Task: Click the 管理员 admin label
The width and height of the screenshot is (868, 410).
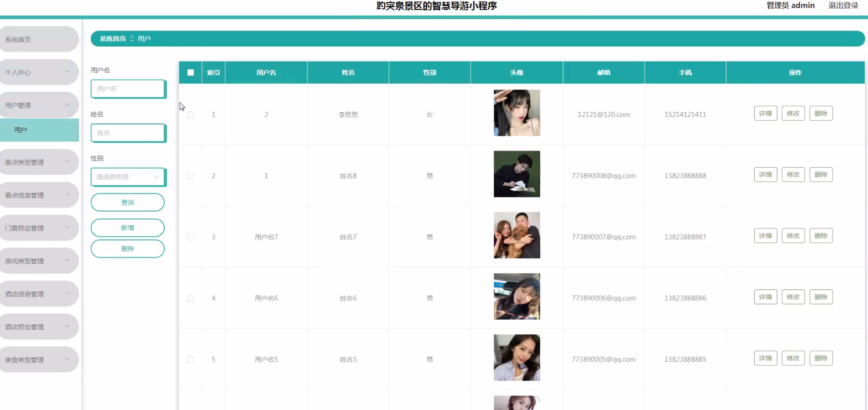Action: point(791,6)
